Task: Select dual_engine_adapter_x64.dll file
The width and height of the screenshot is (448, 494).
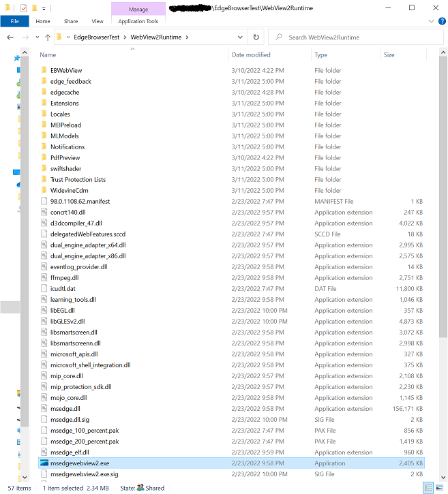Action: tap(88, 245)
